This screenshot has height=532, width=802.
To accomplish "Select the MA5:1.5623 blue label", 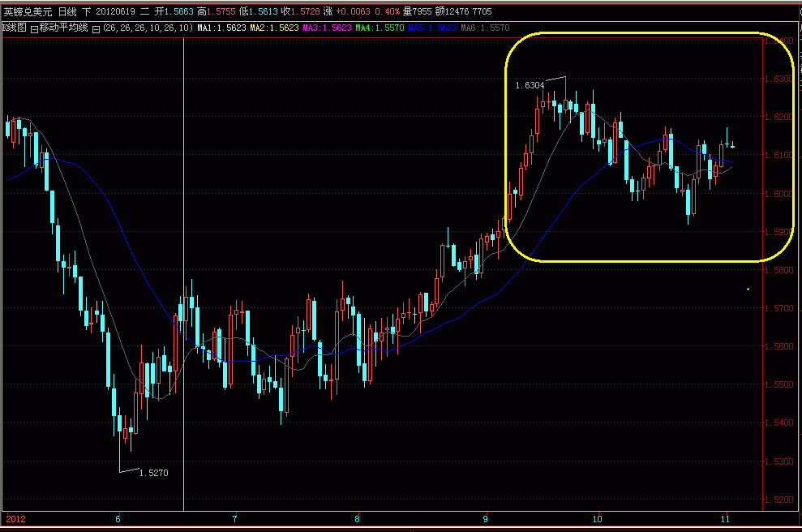I will pyautogui.click(x=433, y=28).
